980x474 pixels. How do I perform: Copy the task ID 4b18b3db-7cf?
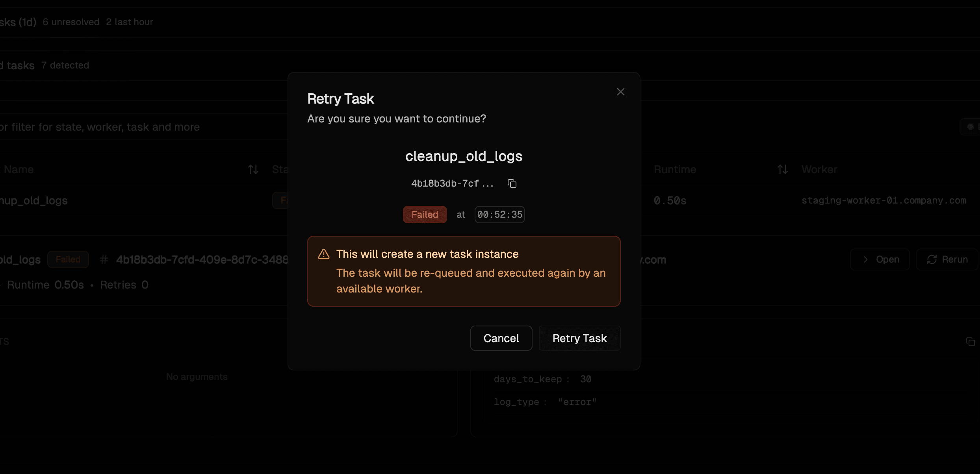pyautogui.click(x=512, y=183)
